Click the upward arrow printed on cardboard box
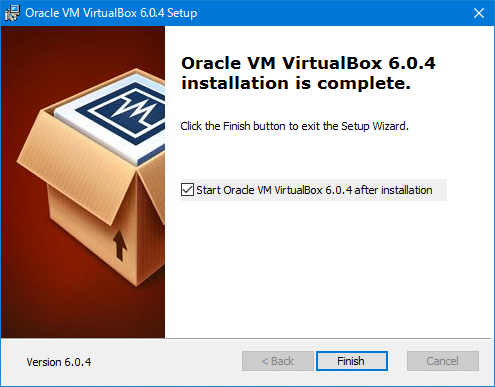Viewport: 495px width, 387px height. [119, 245]
